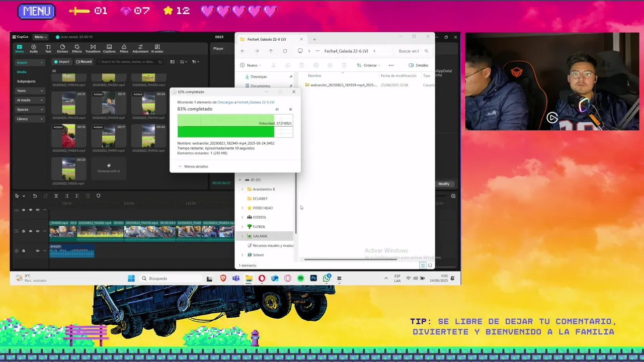The image size is (644, 362).
Task: Open Brave browser from the taskbar
Action: pyautogui.click(x=223, y=278)
